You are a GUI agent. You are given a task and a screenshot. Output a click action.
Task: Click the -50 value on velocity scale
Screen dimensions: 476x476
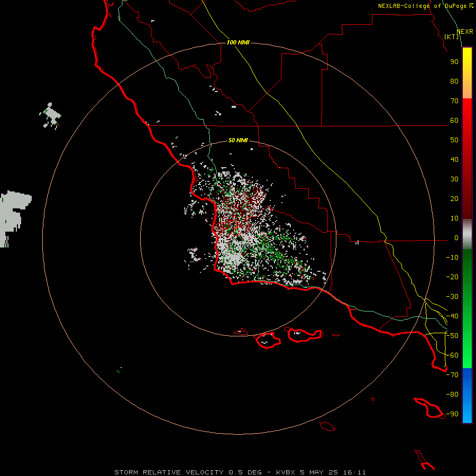(452, 336)
